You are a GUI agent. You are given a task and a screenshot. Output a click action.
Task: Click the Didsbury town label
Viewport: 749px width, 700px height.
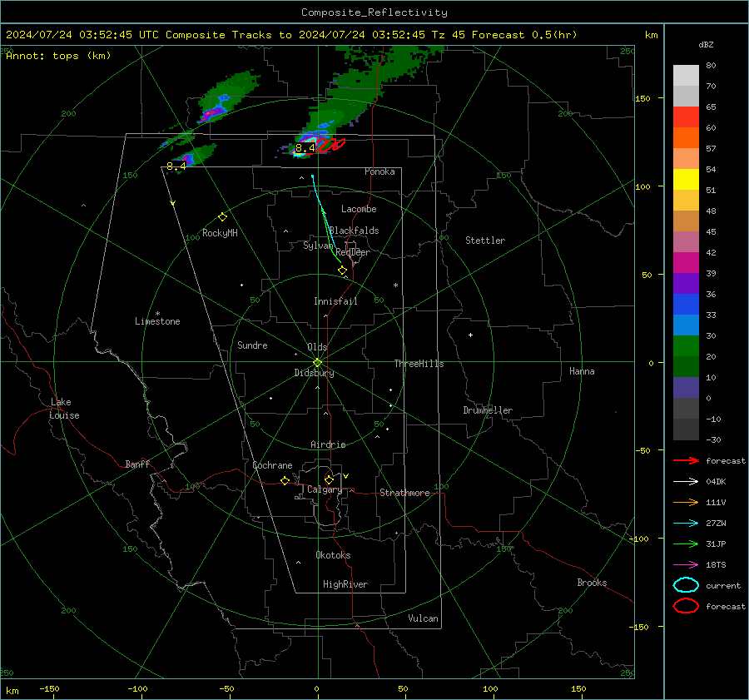[x=314, y=373]
